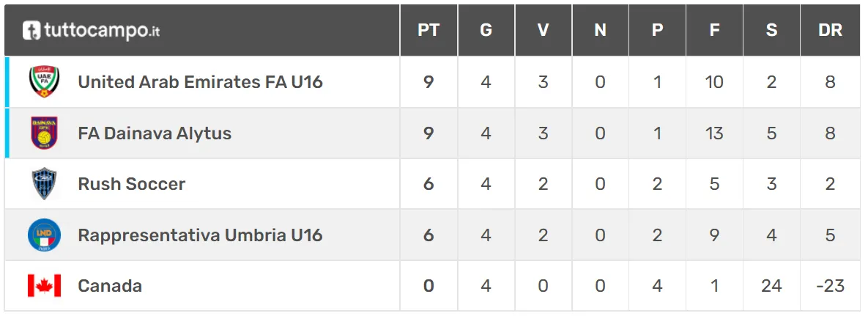This screenshot has width=868, height=316.
Task: Click the V wins column header
Action: coord(543,31)
